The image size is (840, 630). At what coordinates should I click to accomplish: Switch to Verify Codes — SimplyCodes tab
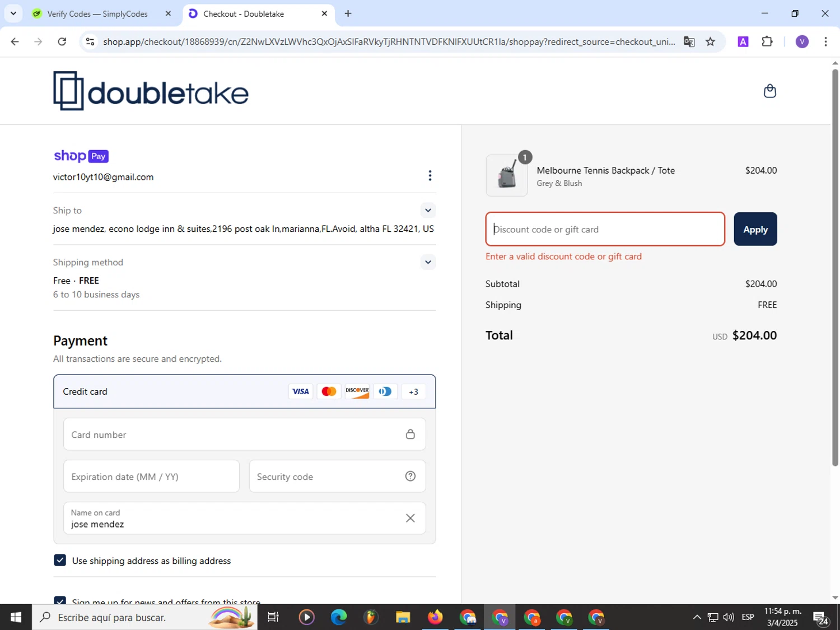97,14
